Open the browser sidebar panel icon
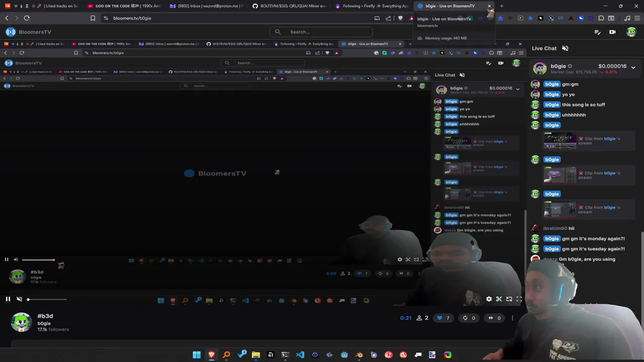644x362 pixels. click(x=611, y=18)
